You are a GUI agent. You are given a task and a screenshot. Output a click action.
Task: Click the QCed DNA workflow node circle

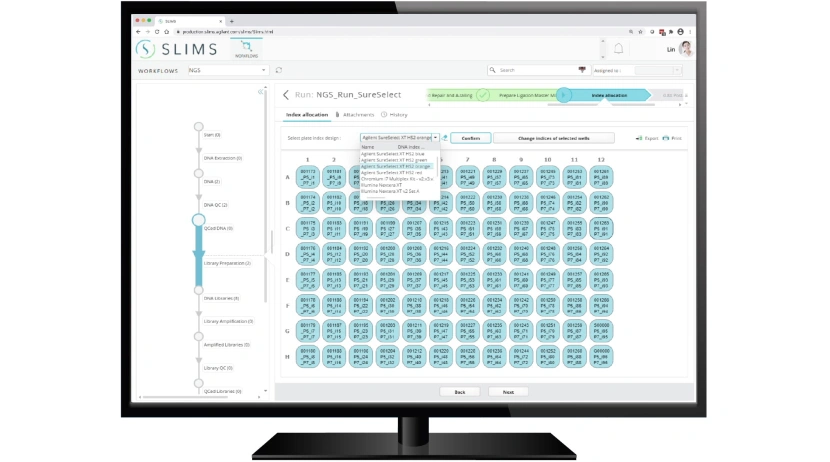pyautogui.click(x=199, y=220)
